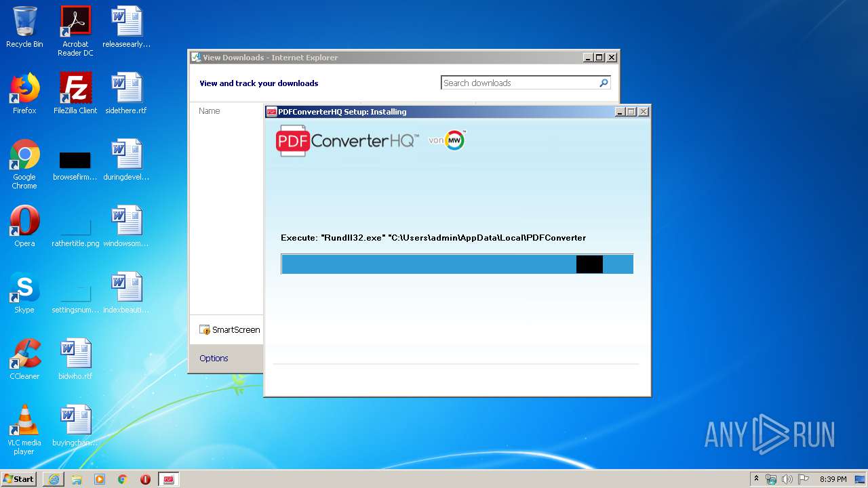Open bidwho.rtf document icon
This screenshot has width=868, height=488.
click(x=75, y=359)
